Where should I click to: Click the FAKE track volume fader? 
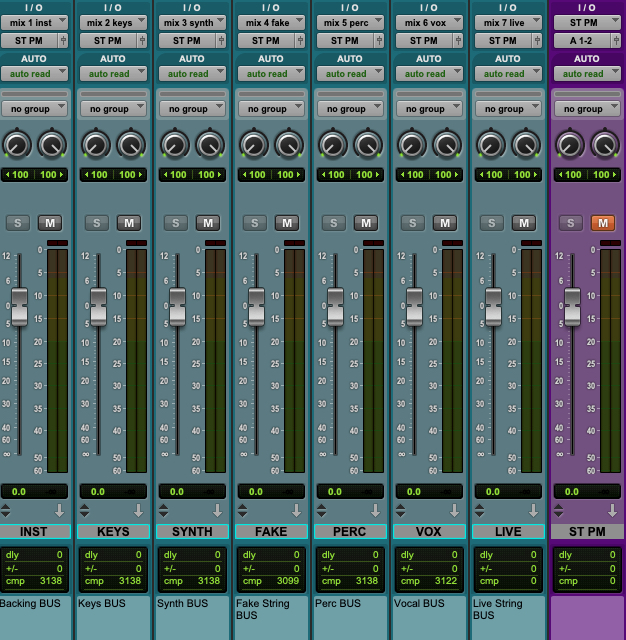(256, 306)
